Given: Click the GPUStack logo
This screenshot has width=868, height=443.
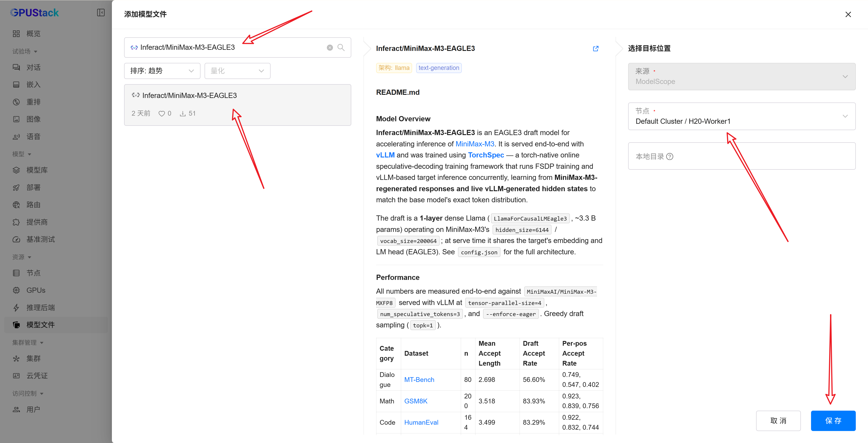Looking at the screenshot, I should [x=34, y=13].
